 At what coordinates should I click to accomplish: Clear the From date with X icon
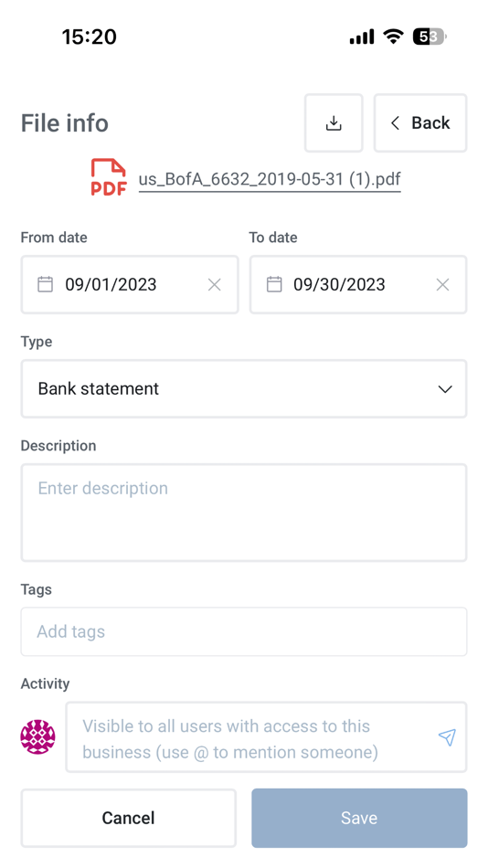[x=215, y=284]
